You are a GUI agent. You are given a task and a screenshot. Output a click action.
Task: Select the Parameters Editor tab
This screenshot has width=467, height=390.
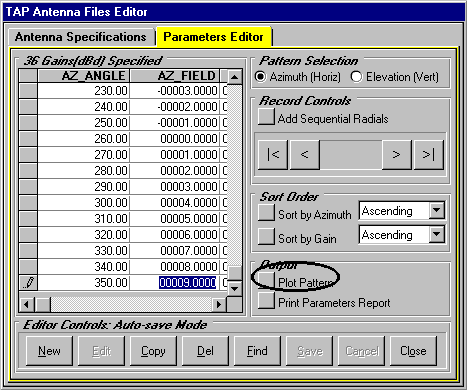(214, 37)
